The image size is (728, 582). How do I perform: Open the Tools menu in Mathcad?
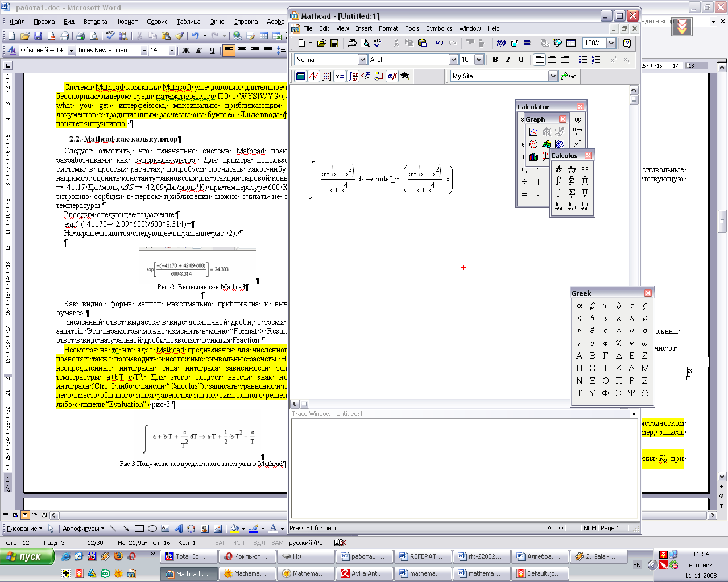[x=412, y=28]
